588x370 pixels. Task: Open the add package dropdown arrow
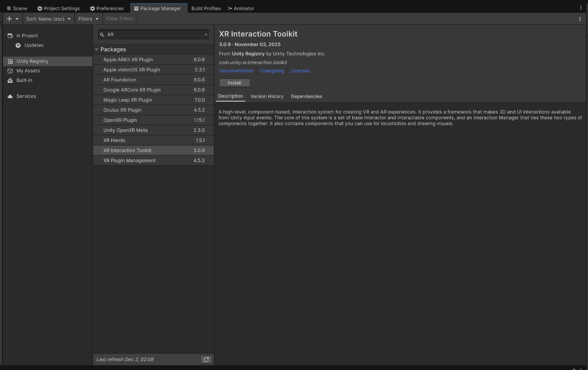17,19
